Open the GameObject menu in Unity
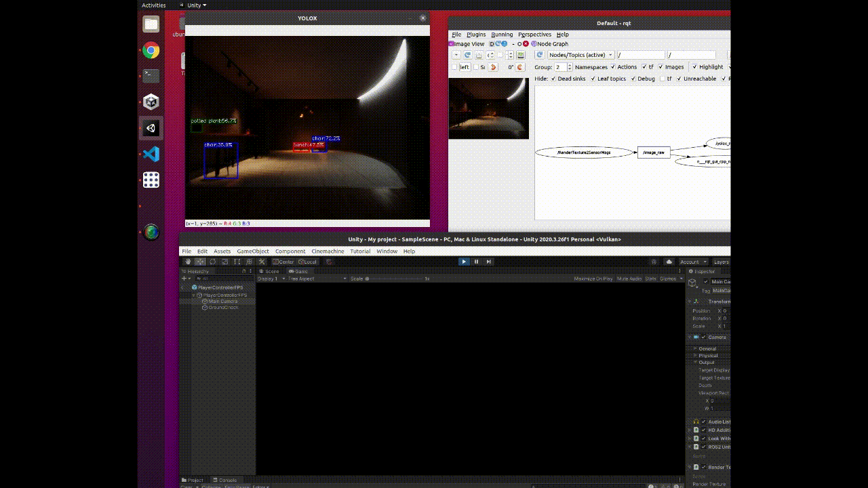This screenshot has height=488, width=868. [x=253, y=251]
